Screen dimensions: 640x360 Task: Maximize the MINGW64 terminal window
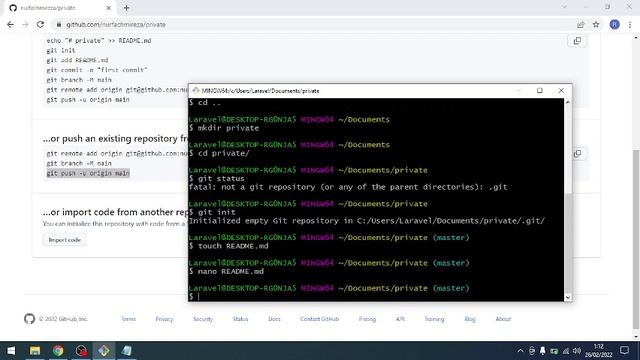[540, 91]
